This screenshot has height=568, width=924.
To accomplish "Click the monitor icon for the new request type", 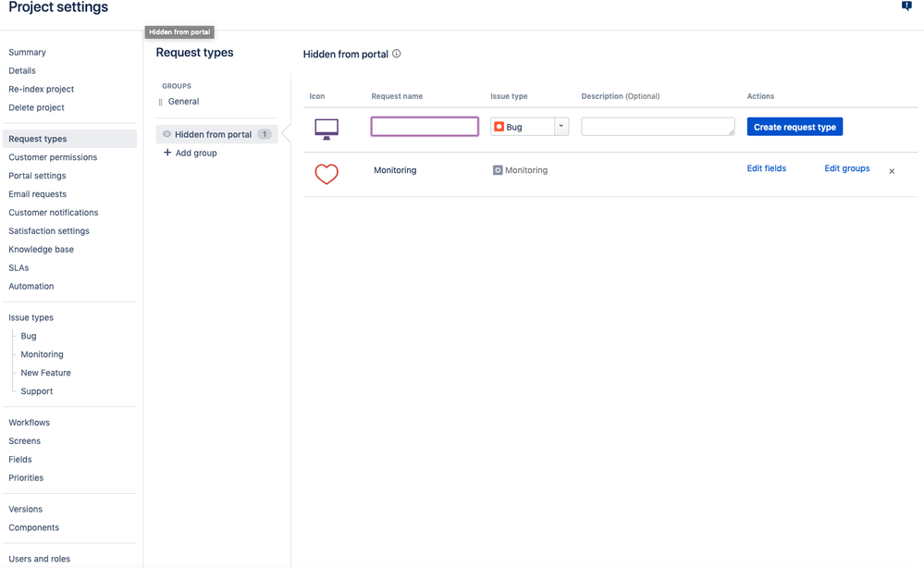I will click(326, 129).
